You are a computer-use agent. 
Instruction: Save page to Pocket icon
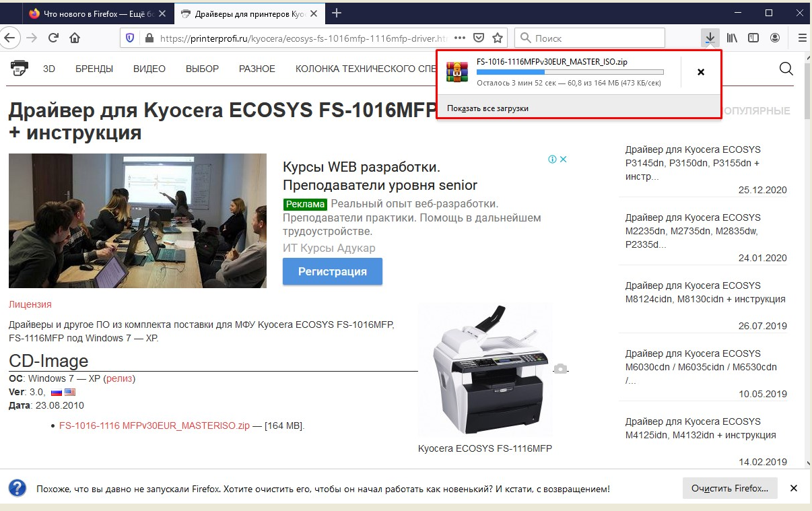click(479, 38)
